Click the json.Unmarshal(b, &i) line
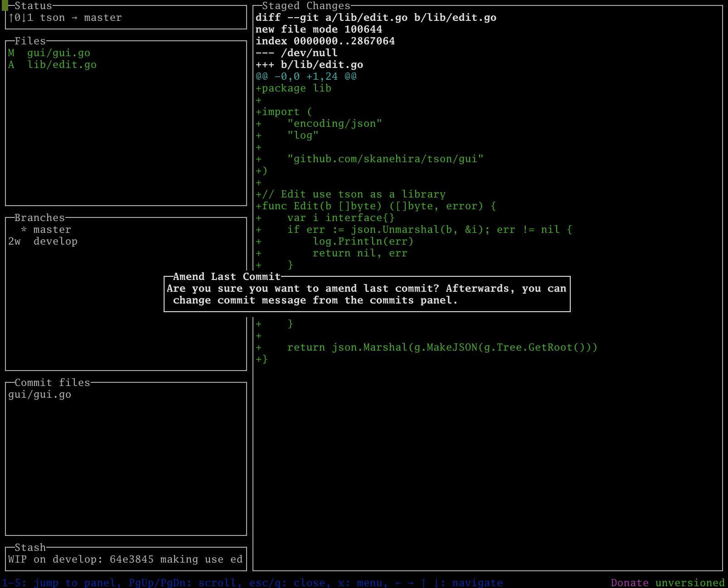Image resolution: width=728 pixels, height=588 pixels. [x=414, y=230]
